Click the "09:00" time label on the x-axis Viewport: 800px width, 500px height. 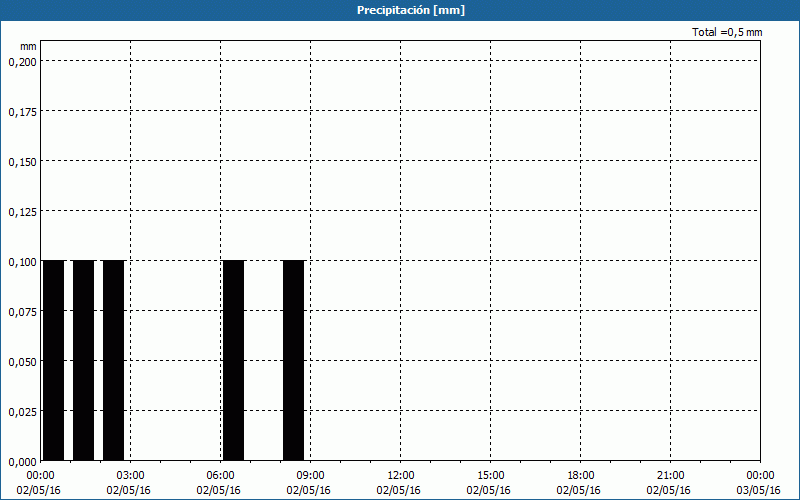(310, 476)
